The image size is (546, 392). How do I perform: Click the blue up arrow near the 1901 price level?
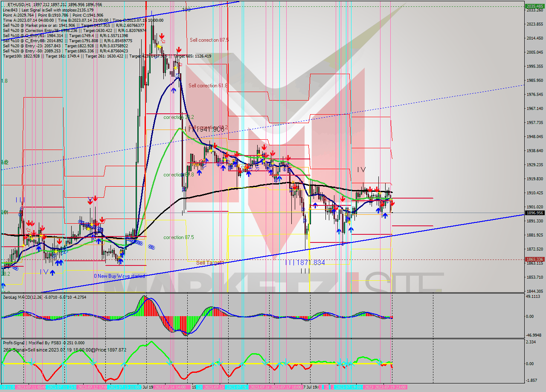click(378, 210)
